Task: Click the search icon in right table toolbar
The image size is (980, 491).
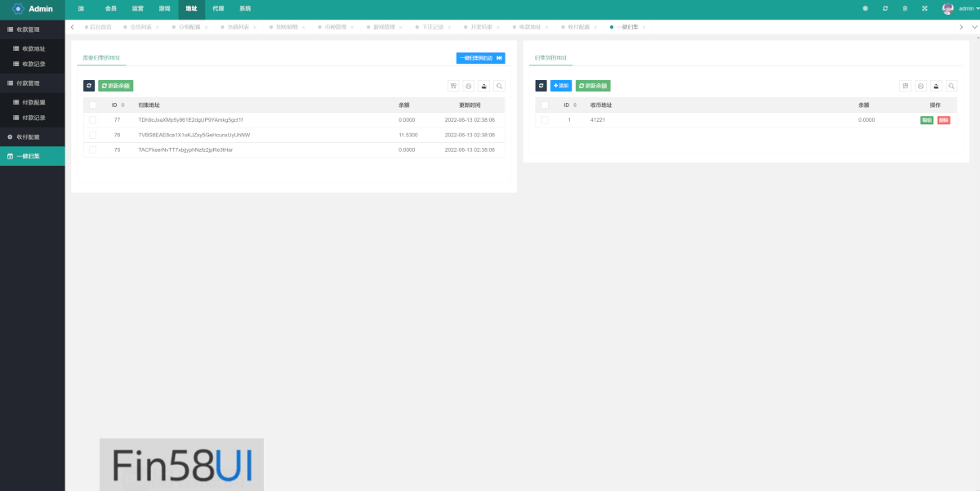Action: pos(951,86)
